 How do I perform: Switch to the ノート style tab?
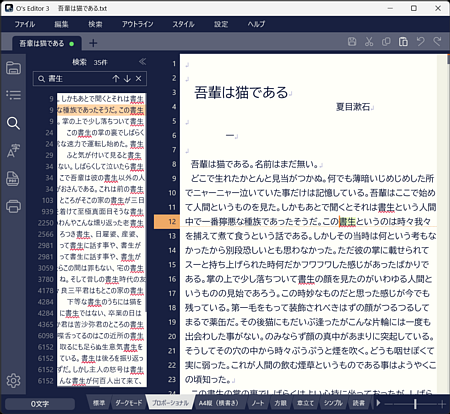[x=258, y=403]
